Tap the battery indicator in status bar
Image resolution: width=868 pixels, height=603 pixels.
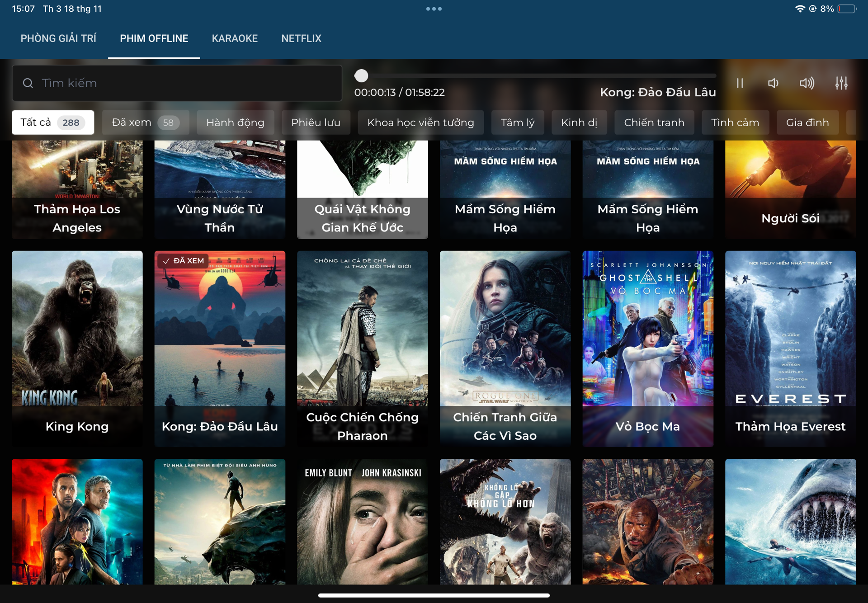click(846, 9)
